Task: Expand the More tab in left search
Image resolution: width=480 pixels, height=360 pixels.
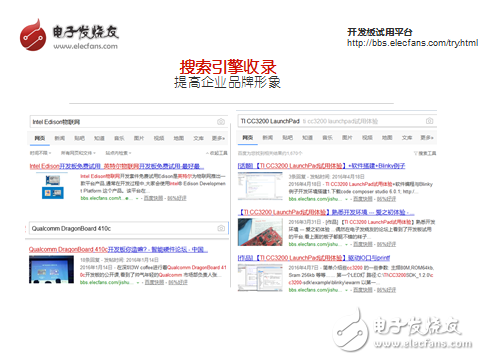Action: [218, 138]
